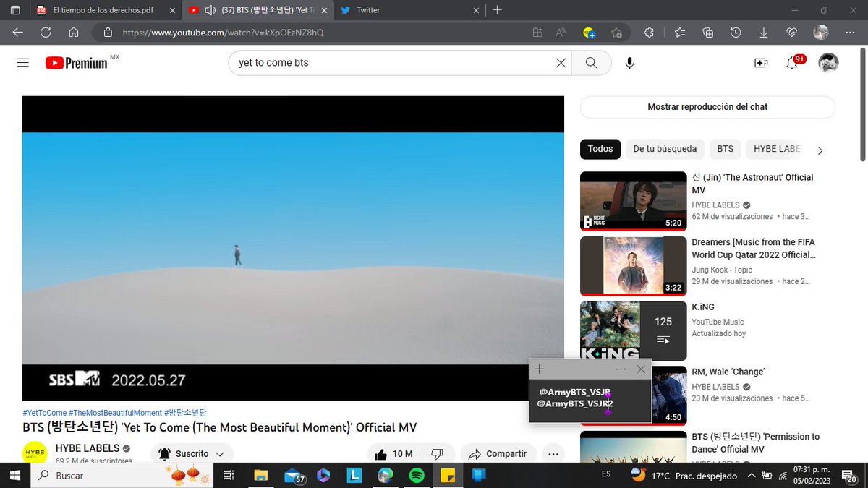Open Jin 'The Astronaut' Official MV title
This screenshot has width=868, height=488.
click(x=752, y=184)
